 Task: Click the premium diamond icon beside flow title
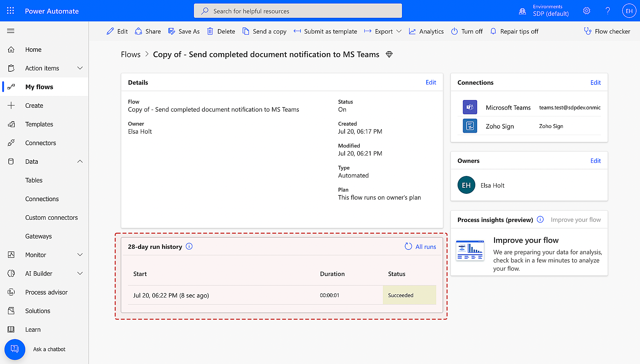coord(389,54)
